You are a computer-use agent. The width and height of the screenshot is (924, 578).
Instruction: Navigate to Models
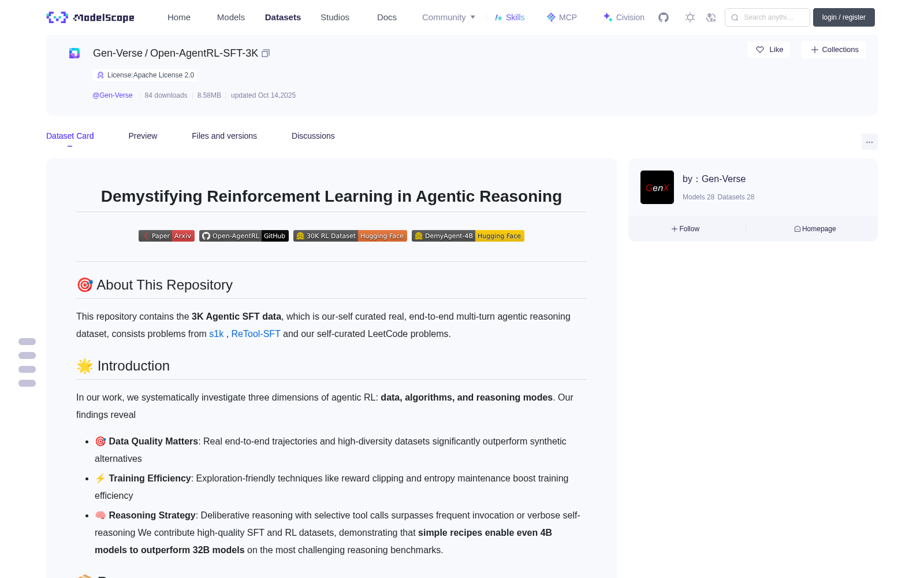[231, 17]
